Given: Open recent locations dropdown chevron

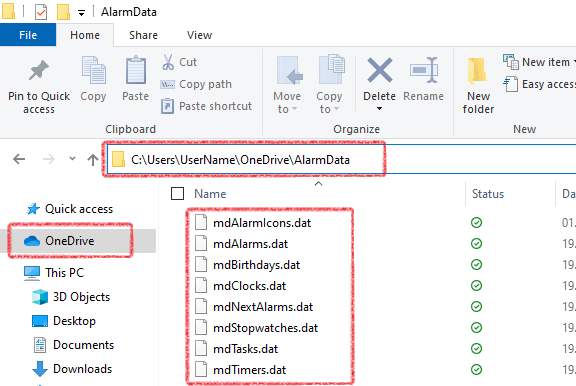Looking at the screenshot, I should click(x=72, y=159).
